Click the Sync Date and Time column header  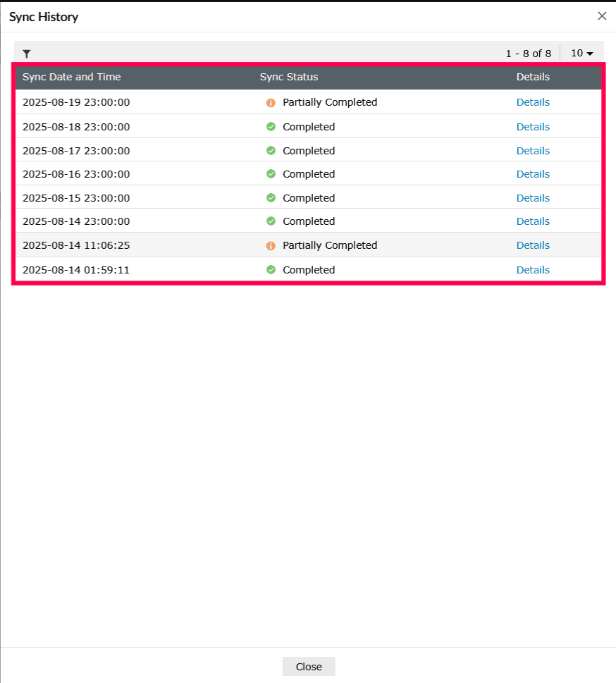(71, 77)
